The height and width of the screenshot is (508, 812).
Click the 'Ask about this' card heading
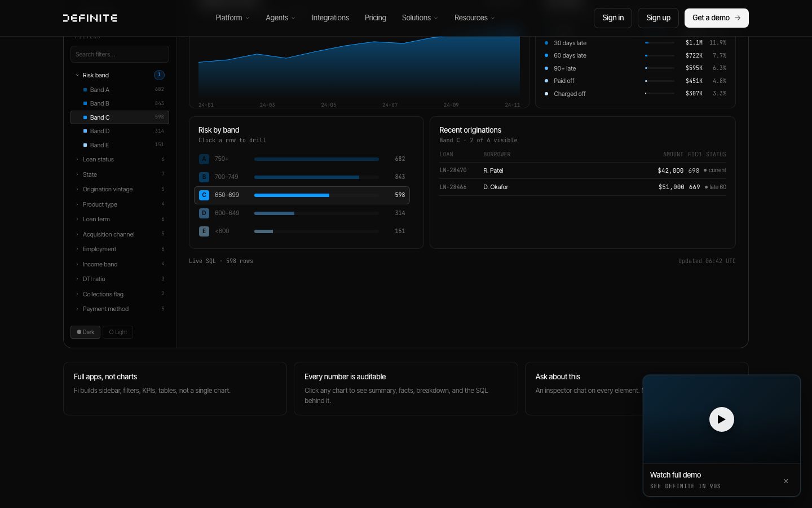click(x=558, y=376)
